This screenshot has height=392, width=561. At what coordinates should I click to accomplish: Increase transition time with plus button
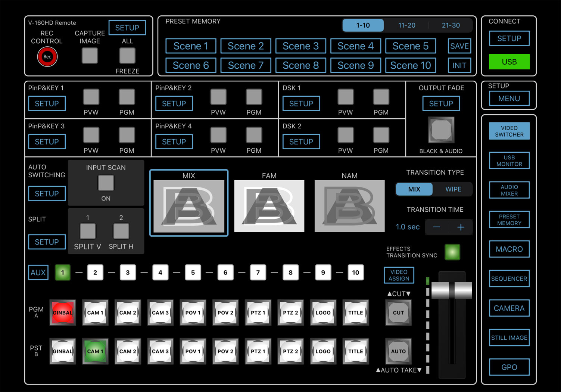coord(461,227)
